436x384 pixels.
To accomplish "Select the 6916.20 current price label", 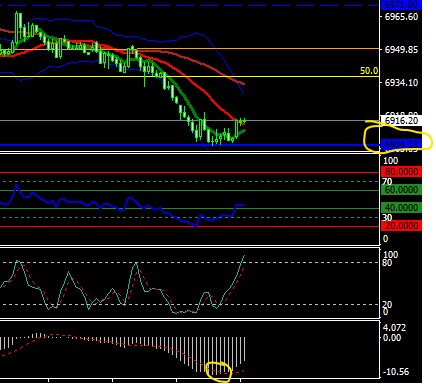I will tap(401, 121).
